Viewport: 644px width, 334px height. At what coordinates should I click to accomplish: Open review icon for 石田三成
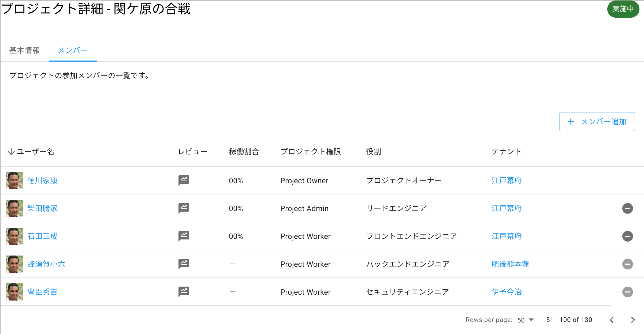click(184, 236)
